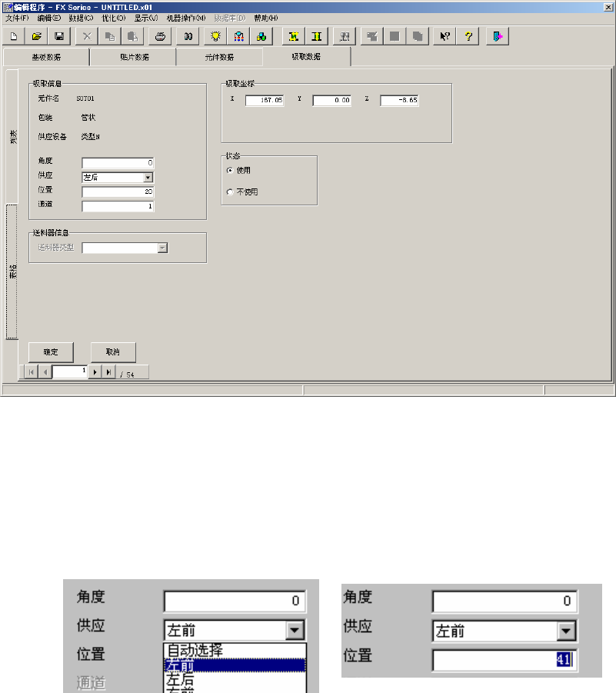Click the three colored balls icon
616x693 pixels.
click(261, 36)
